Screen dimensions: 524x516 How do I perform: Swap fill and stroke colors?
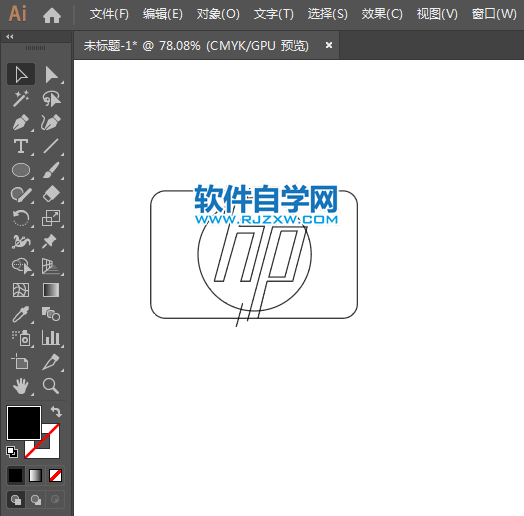56,412
